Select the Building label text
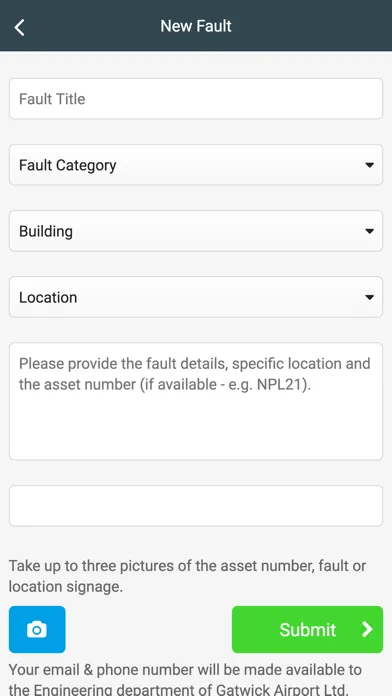This screenshot has width=392, height=696. (x=46, y=231)
